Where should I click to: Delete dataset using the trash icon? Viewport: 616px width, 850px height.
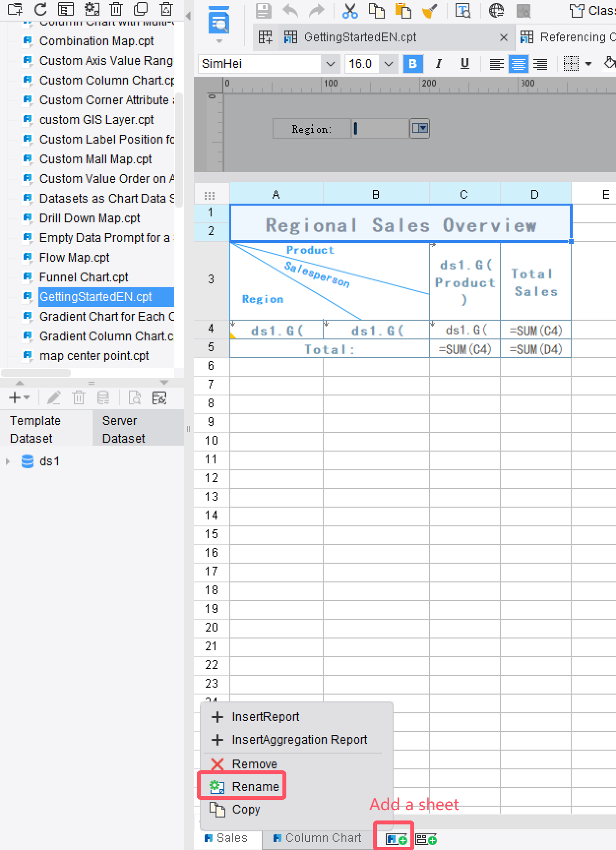pos(79,397)
